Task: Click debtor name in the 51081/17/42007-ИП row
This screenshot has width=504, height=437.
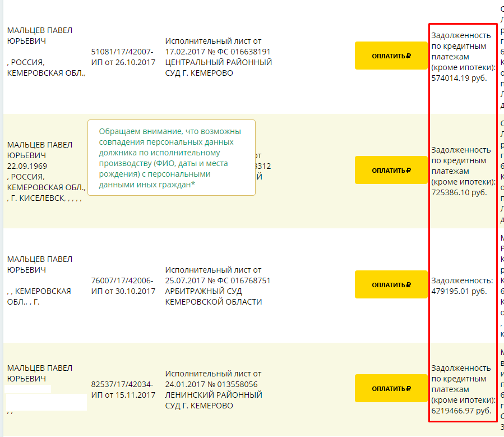Action: tap(40, 36)
